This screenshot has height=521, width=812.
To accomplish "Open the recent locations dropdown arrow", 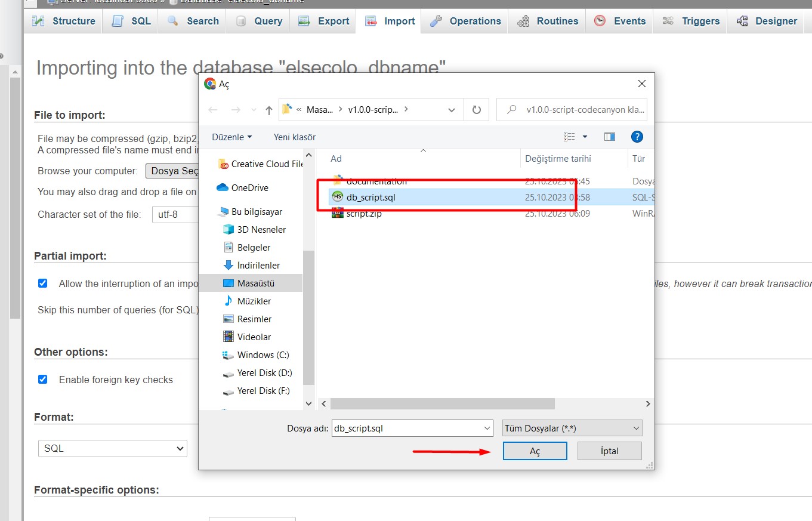I will click(x=253, y=110).
